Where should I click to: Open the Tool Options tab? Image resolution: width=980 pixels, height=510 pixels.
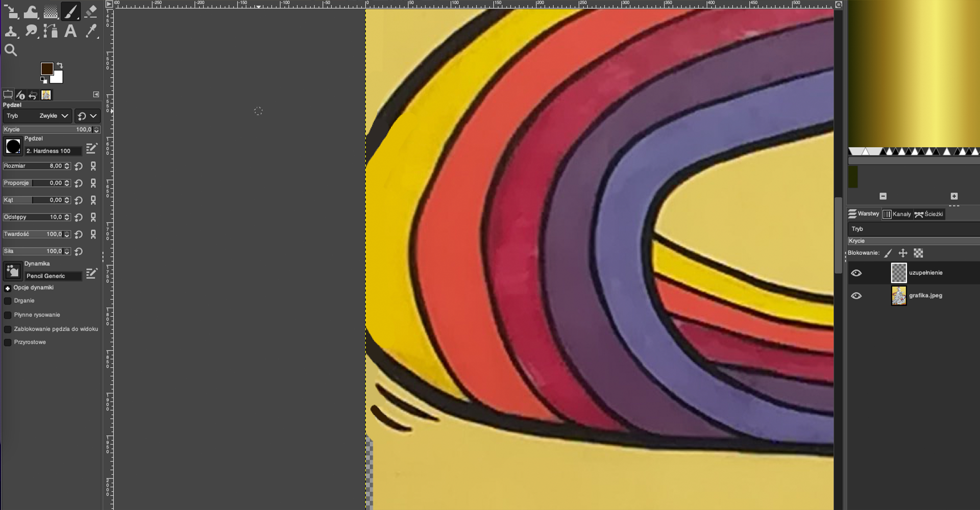(x=8, y=95)
